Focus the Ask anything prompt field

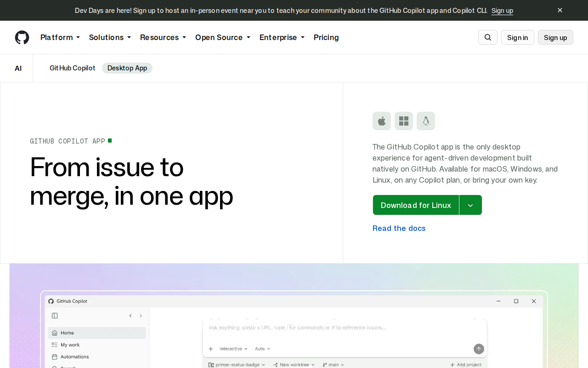(x=345, y=328)
